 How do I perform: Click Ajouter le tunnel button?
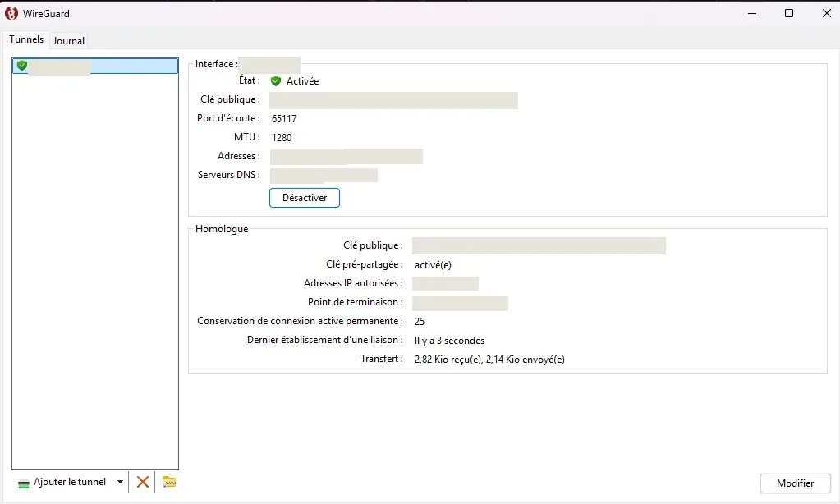[63, 482]
